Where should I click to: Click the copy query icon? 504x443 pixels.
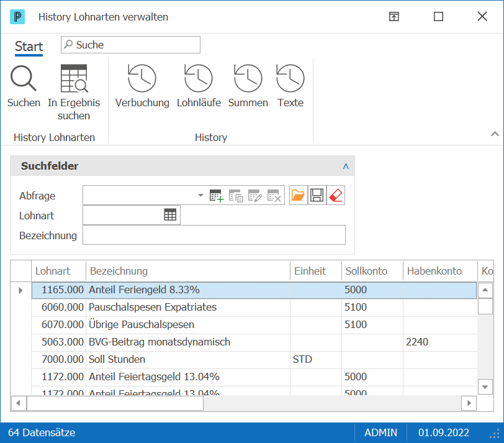[x=236, y=195]
